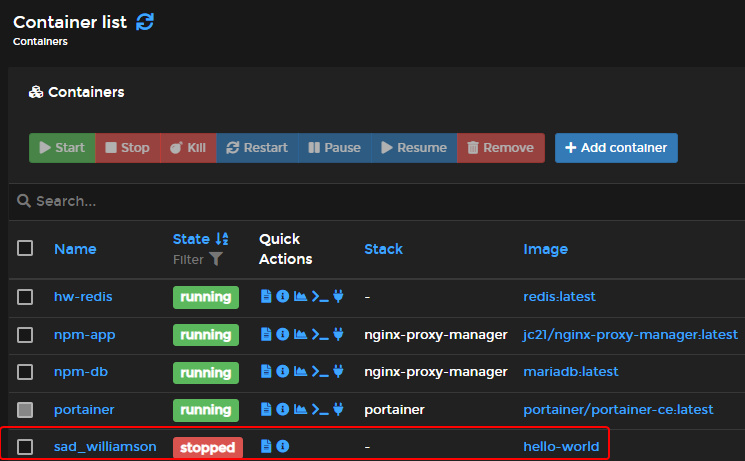Open the exec console for the portainer container
The image size is (745, 461).
(319, 409)
